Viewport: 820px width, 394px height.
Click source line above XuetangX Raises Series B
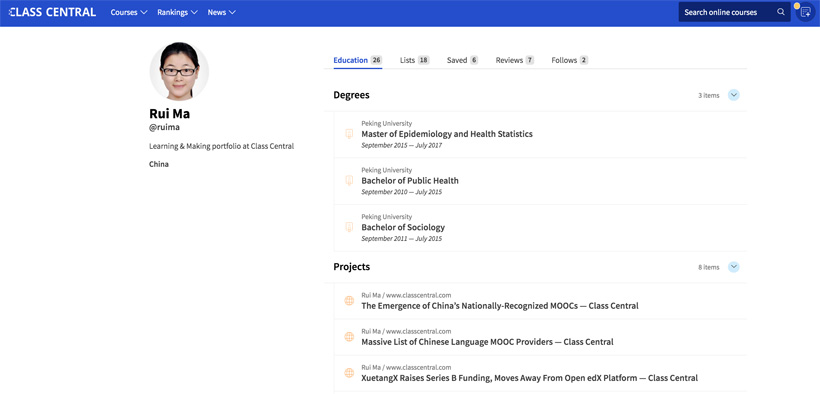(406, 367)
